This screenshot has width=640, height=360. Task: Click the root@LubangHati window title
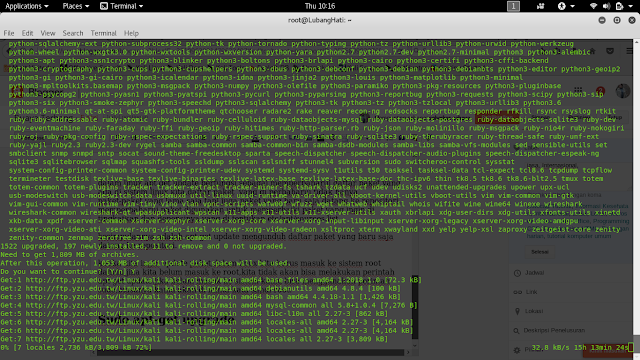pos(320,20)
